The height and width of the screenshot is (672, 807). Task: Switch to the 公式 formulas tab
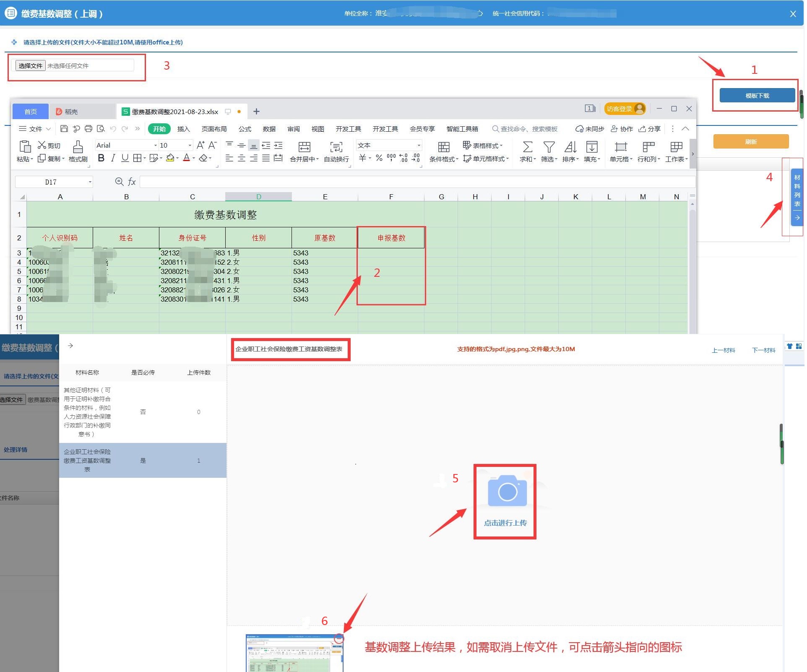pos(245,129)
